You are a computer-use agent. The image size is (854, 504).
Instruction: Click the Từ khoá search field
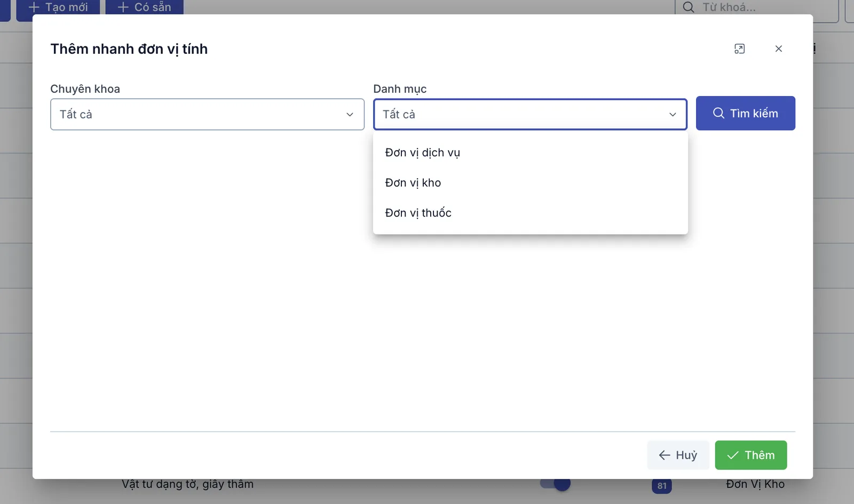point(757,7)
